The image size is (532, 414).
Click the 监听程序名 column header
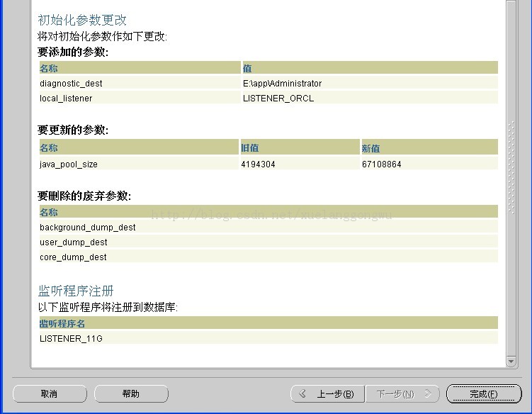268,323
